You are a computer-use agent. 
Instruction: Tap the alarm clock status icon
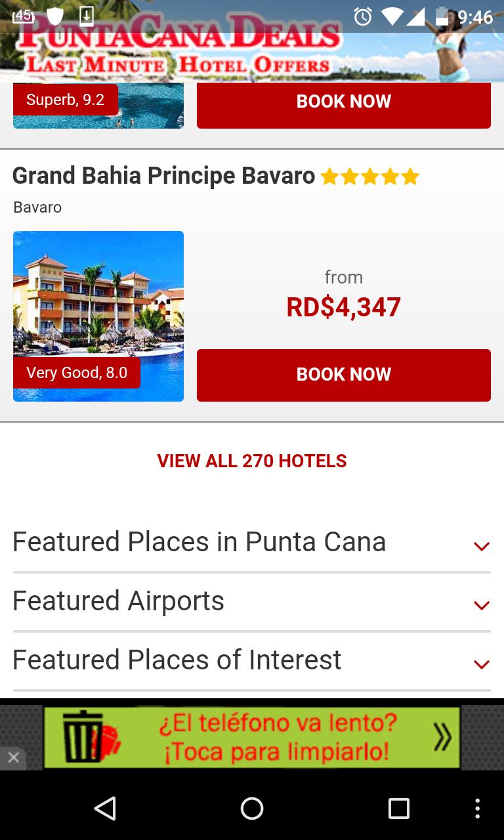tap(362, 16)
